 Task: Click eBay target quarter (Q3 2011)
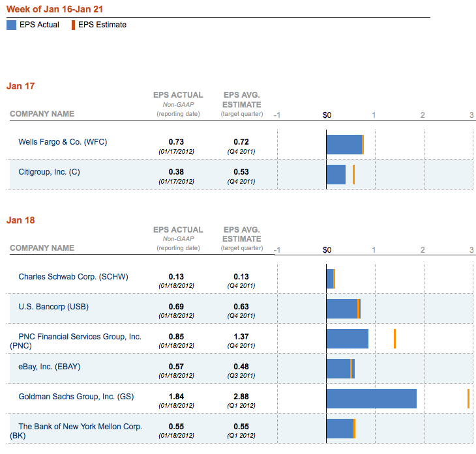(x=241, y=375)
